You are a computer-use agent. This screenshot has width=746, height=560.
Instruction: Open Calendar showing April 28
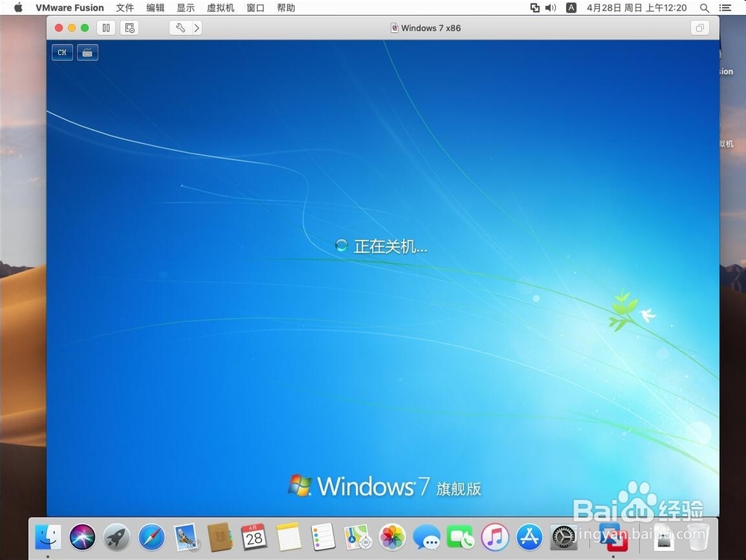(254, 536)
